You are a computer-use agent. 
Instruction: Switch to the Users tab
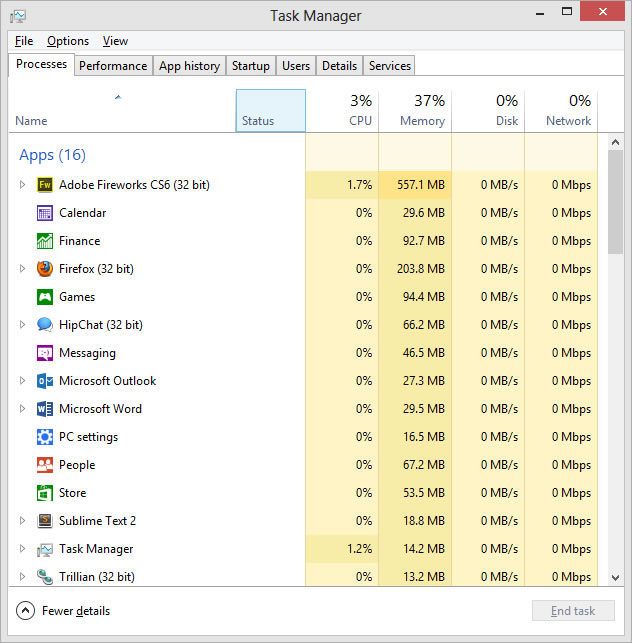[x=296, y=66]
